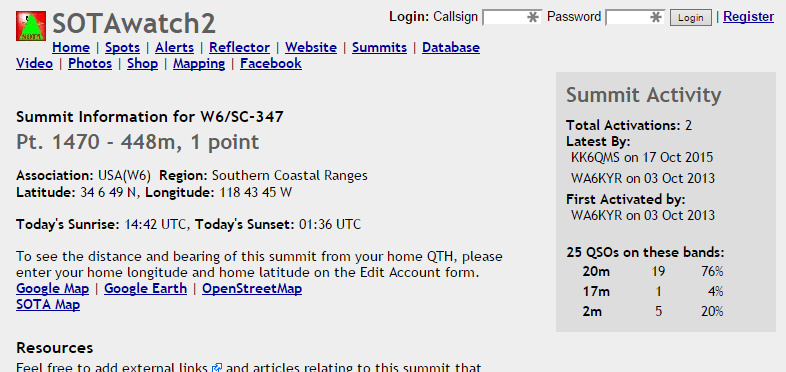Go to the Home menu link
Viewport: 786px width, 372px height.
71,48
